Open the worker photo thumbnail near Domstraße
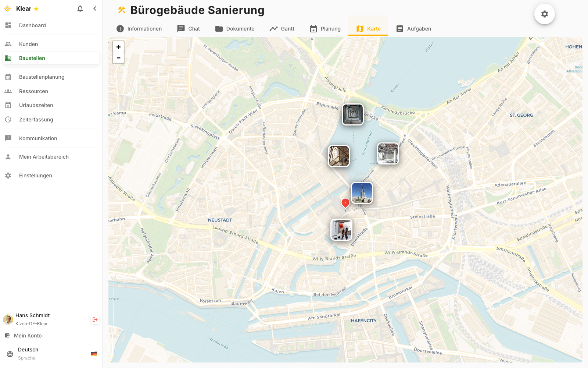588x368 pixels. click(341, 230)
